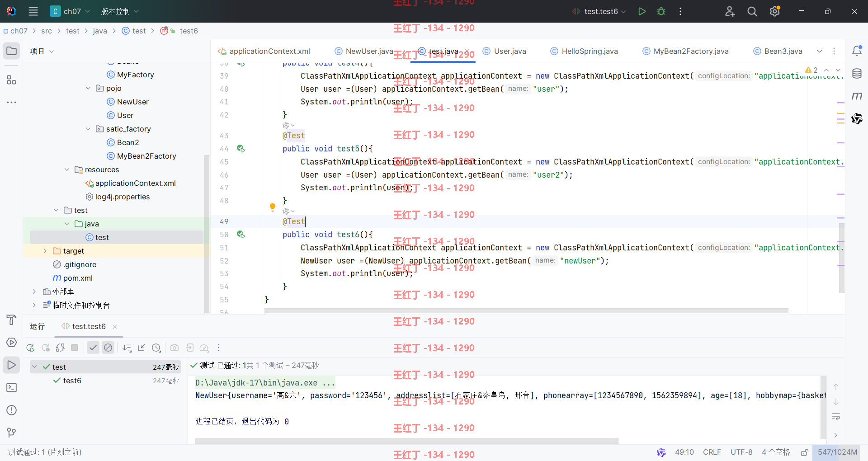This screenshot has width=868, height=461.
Task: Open test.test6 run configuration dropdown
Action: pos(599,11)
